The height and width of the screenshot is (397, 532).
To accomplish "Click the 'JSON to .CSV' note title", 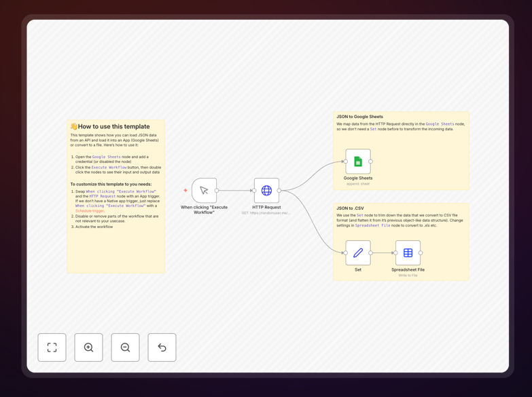I will 350,208.
